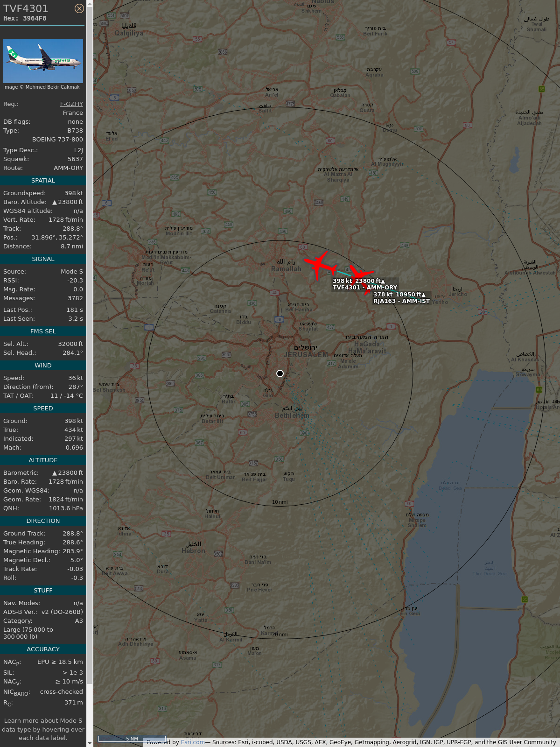The height and width of the screenshot is (747, 560).
Task: Open the Transavia aircraft photo
Action: coord(43,61)
